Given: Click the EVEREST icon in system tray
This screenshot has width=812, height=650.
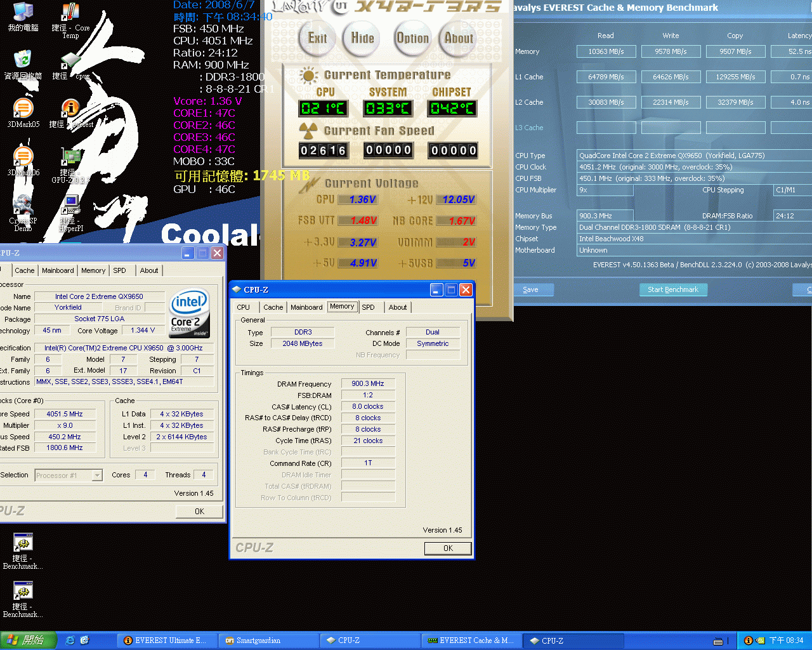Looking at the screenshot, I should pyautogui.click(x=748, y=640).
